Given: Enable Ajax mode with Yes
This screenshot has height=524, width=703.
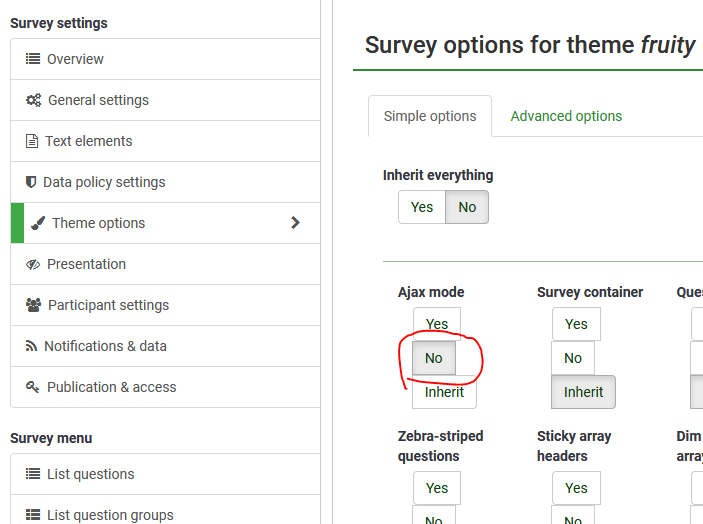Looking at the screenshot, I should [x=437, y=324].
